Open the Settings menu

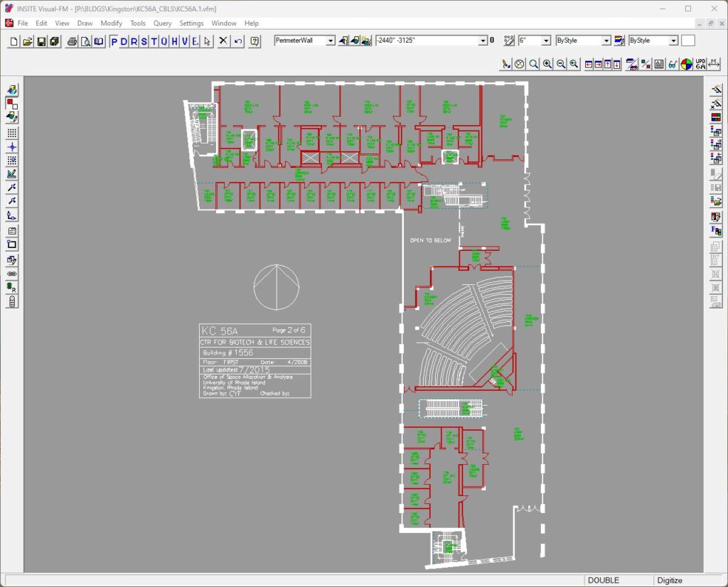191,23
